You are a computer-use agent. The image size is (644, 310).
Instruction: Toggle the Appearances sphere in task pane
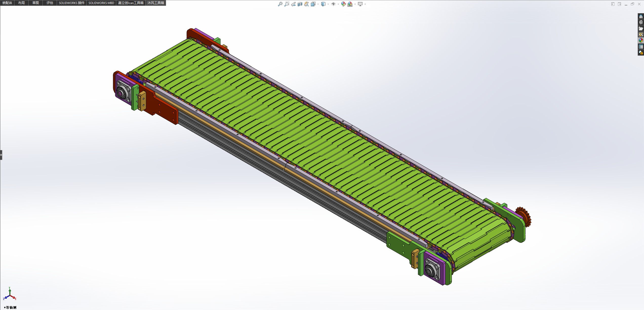641,40
